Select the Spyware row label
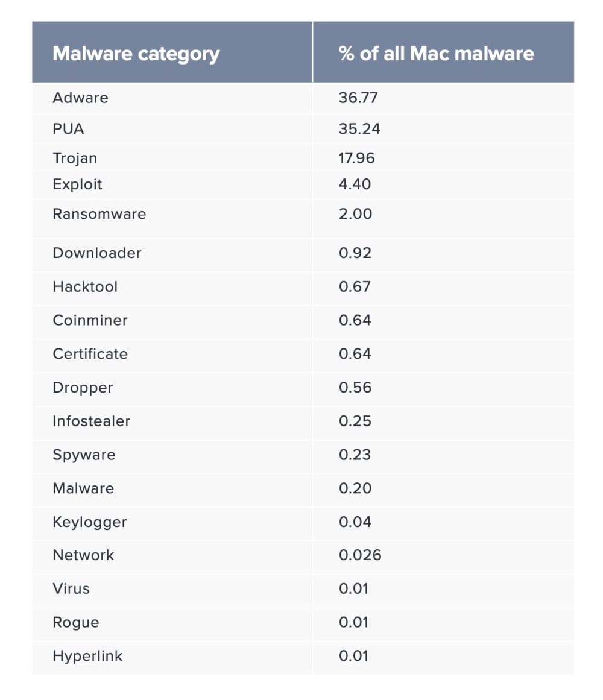 pyautogui.click(x=84, y=455)
